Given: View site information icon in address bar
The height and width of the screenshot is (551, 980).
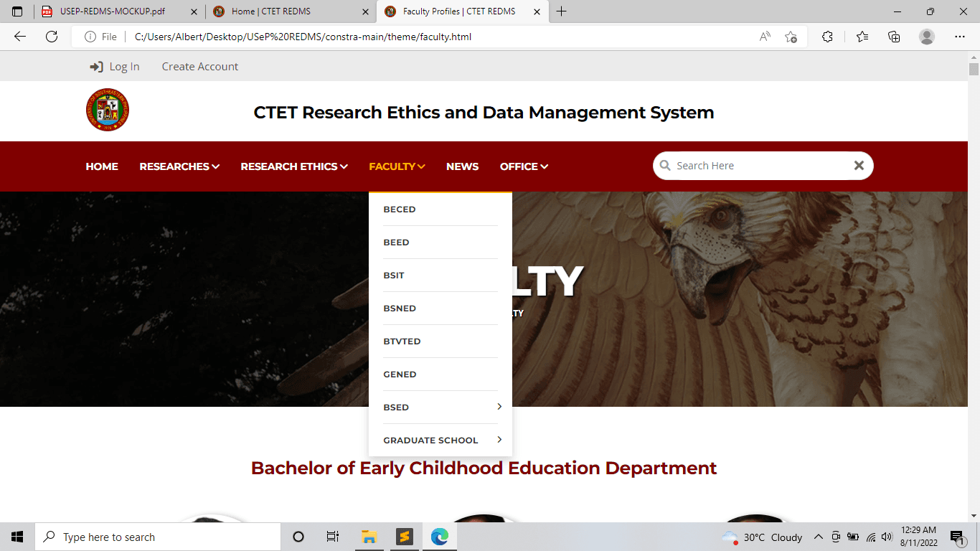Looking at the screenshot, I should (x=90, y=37).
